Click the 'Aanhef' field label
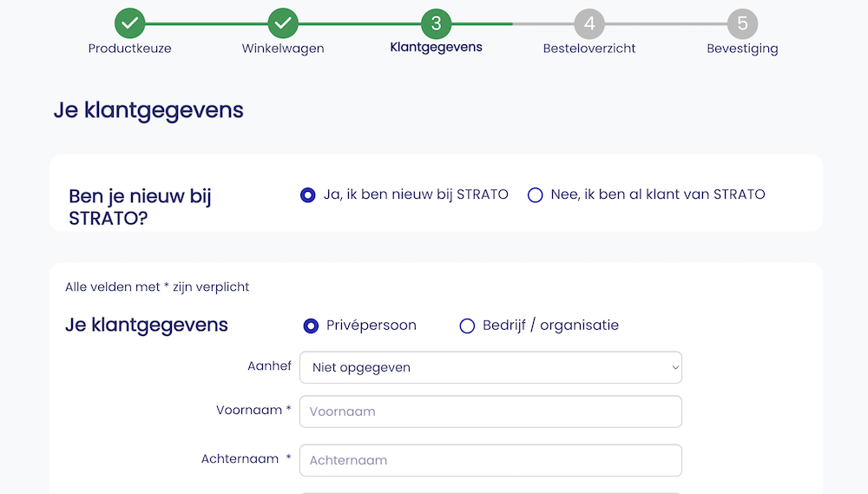This screenshot has height=494, width=868. pos(269,366)
